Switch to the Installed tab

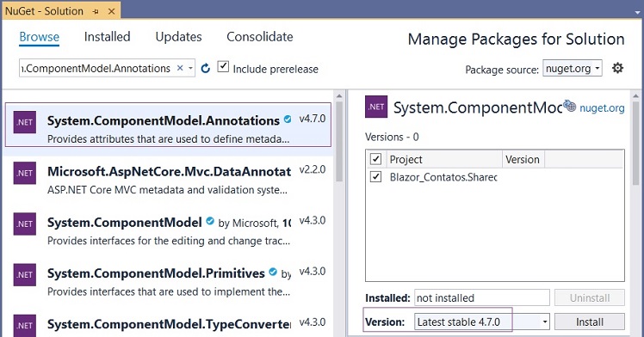[x=108, y=37]
